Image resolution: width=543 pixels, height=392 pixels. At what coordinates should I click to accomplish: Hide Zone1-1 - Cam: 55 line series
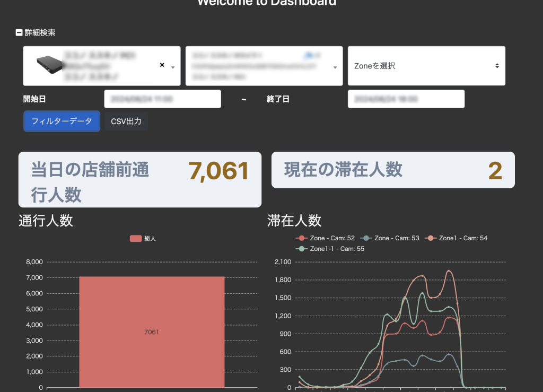pyautogui.click(x=302, y=248)
